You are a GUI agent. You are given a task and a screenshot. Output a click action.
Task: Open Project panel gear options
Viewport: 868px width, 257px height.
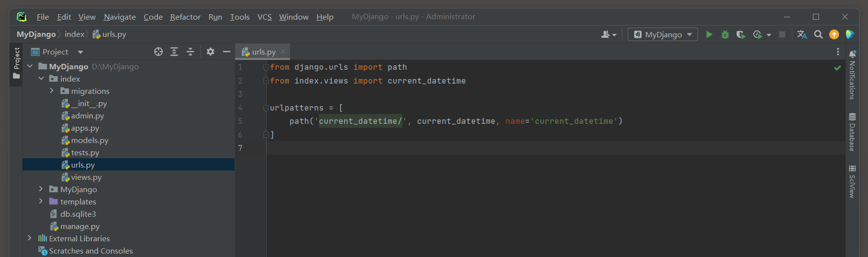(x=210, y=52)
